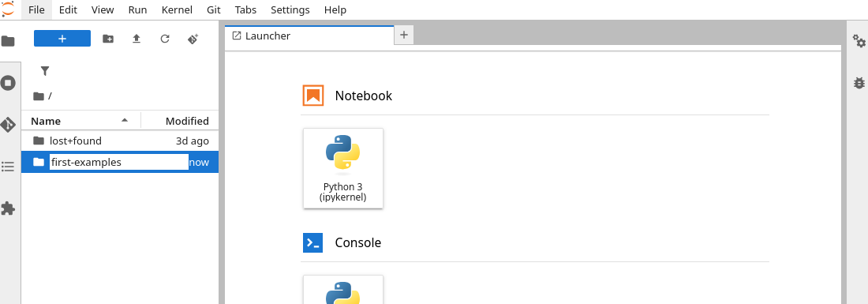Click the Console section heading
The image size is (868, 304).
click(x=357, y=242)
